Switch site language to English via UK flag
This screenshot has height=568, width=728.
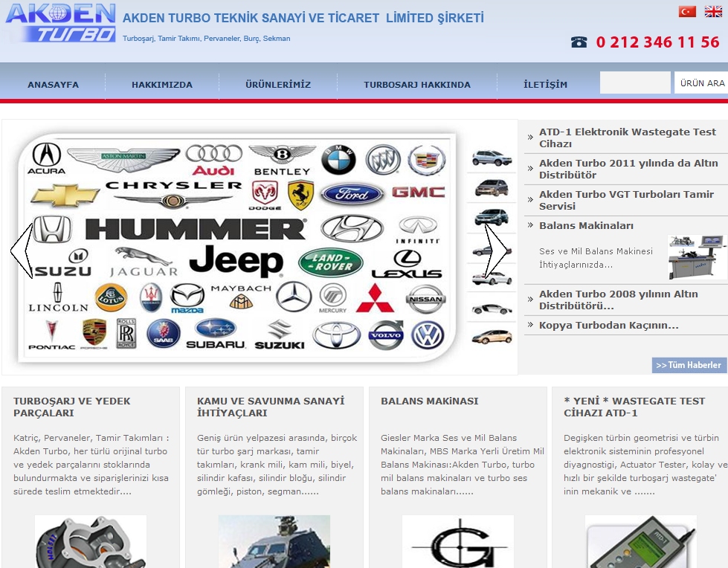(713, 11)
